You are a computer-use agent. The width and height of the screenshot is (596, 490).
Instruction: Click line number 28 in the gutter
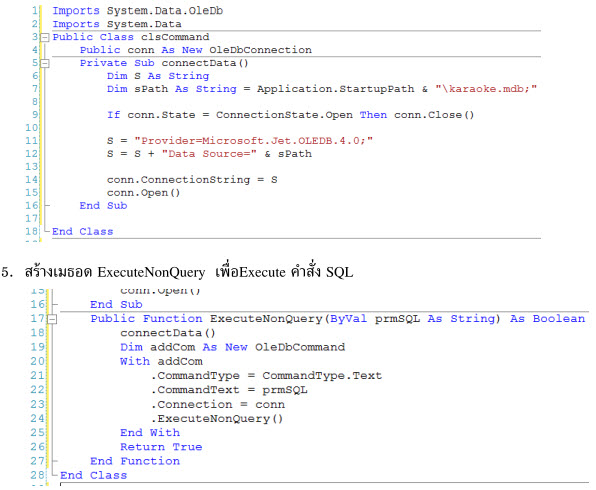(x=38, y=475)
